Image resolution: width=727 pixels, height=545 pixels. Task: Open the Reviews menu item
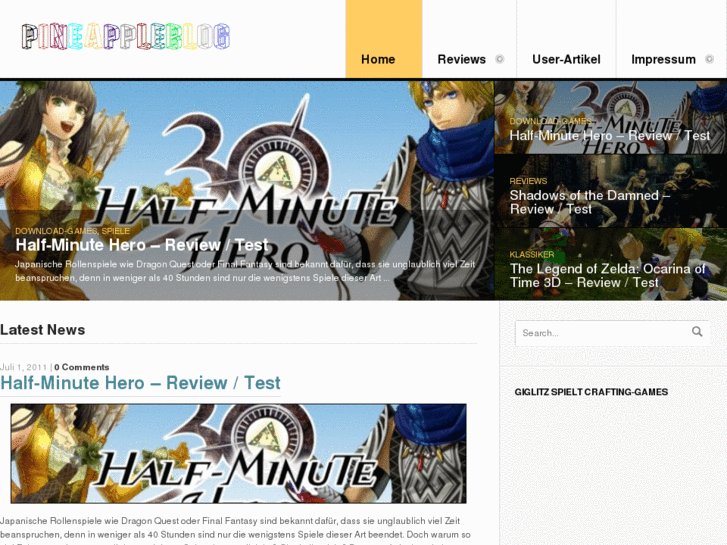461,59
